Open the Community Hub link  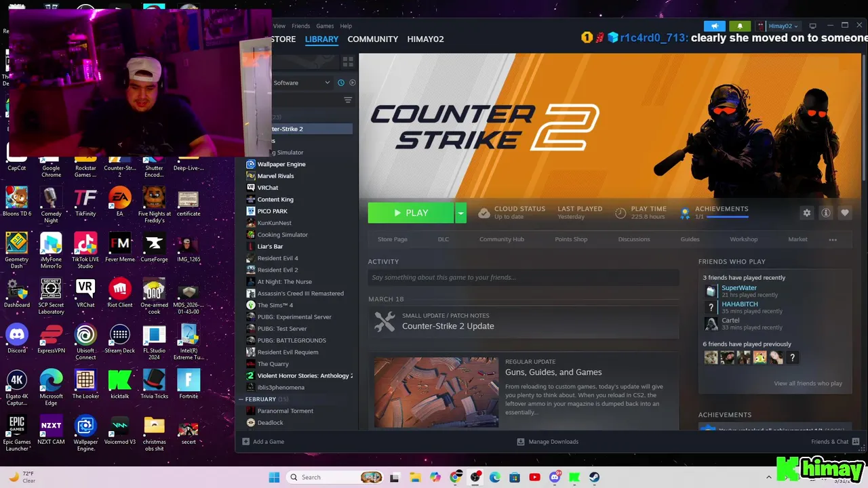pyautogui.click(x=502, y=239)
